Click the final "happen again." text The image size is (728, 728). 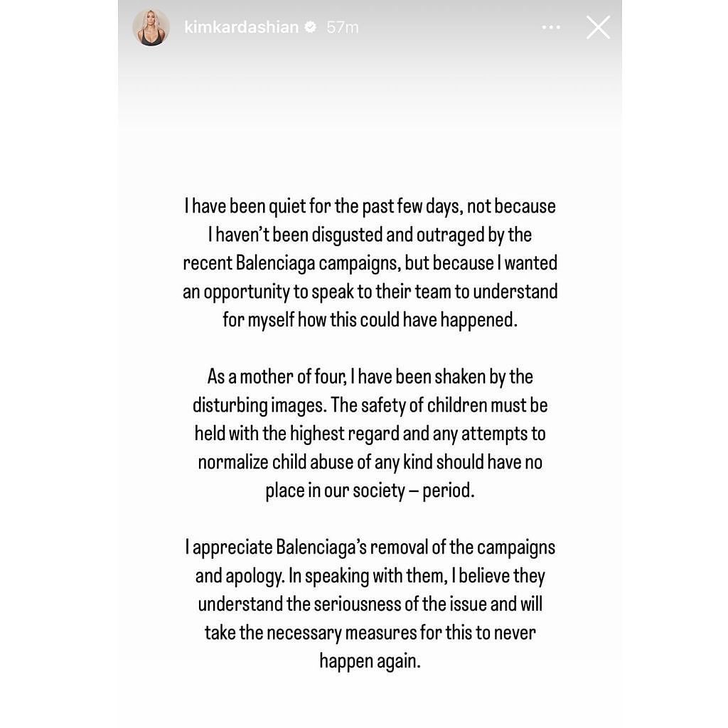click(x=370, y=661)
